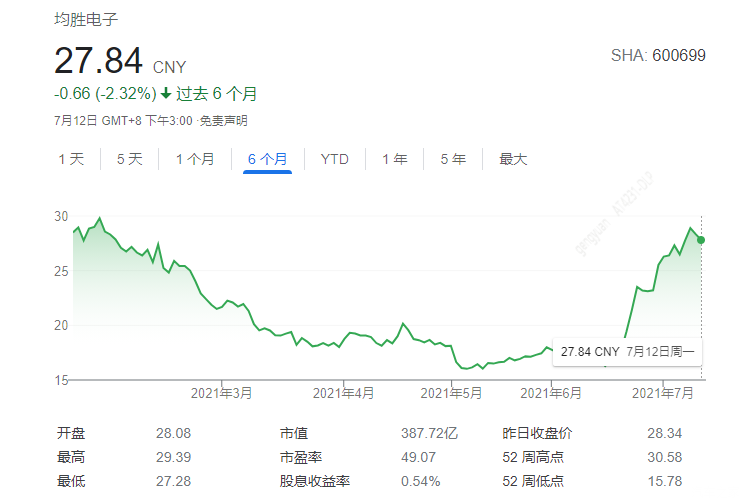This screenshot has width=744, height=503.
Task: Select the 6 个月 range tab
Action: pos(267,159)
